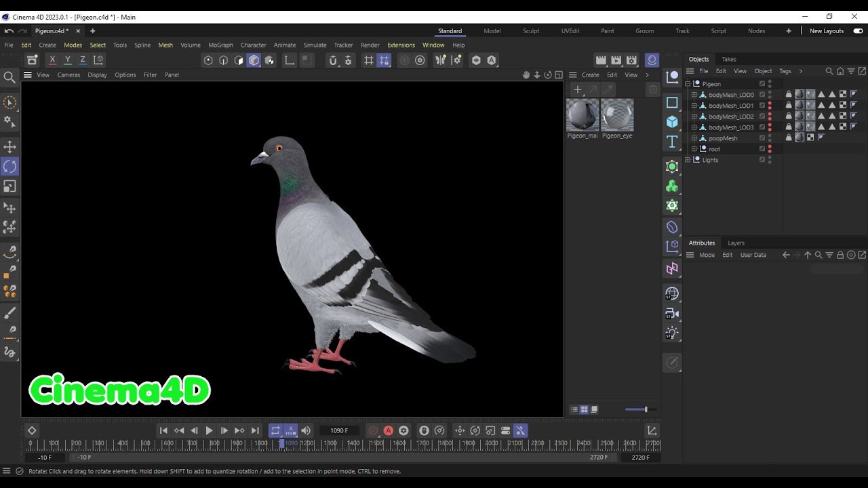This screenshot has width=868, height=488.
Task: Select the Pigeon_eye material thumbnail
Action: pos(617,115)
